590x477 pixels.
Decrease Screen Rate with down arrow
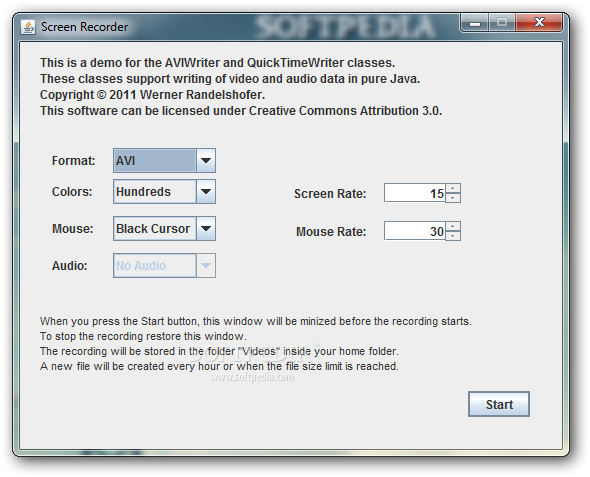[453, 198]
